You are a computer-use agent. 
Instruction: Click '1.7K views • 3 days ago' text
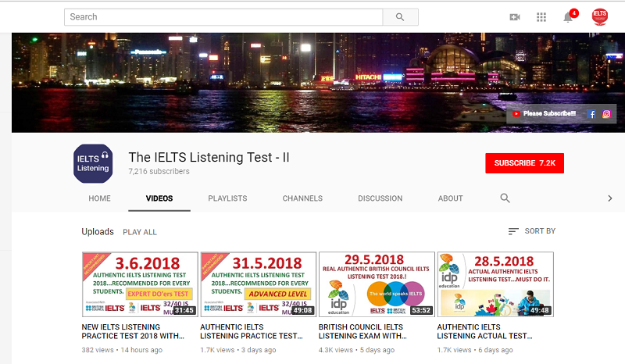pos(238,350)
